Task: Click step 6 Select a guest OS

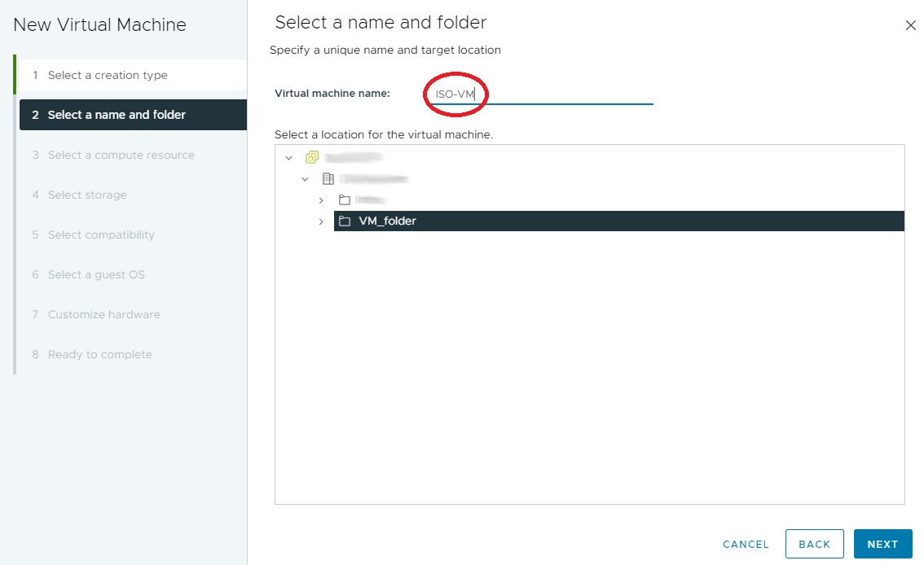Action: pos(96,274)
